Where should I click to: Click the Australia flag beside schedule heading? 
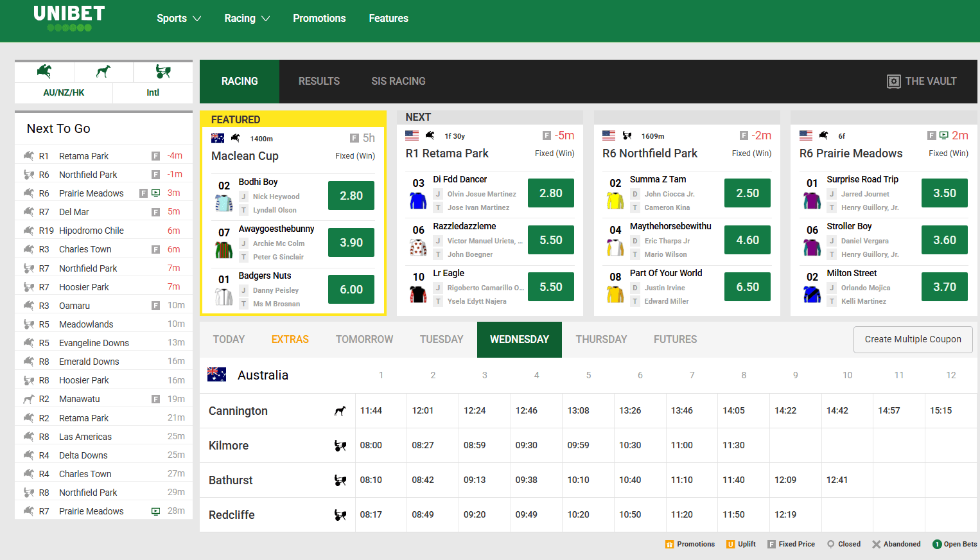[217, 374]
